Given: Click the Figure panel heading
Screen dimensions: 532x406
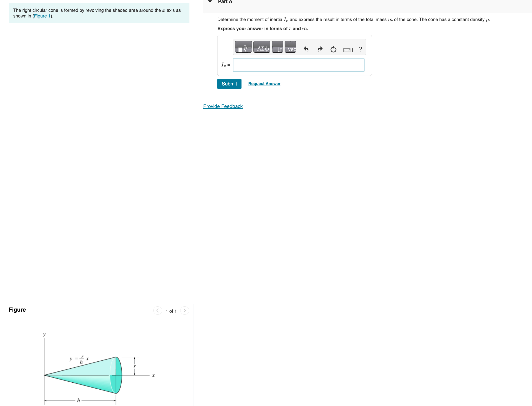Looking at the screenshot, I should (x=17, y=310).
